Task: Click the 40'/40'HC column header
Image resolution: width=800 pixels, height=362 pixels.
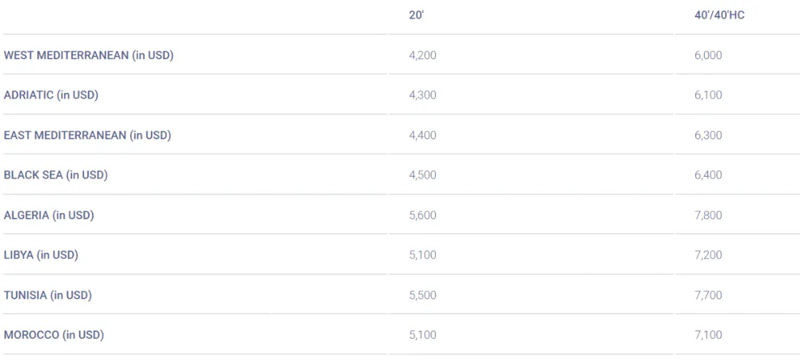Action: [x=719, y=15]
